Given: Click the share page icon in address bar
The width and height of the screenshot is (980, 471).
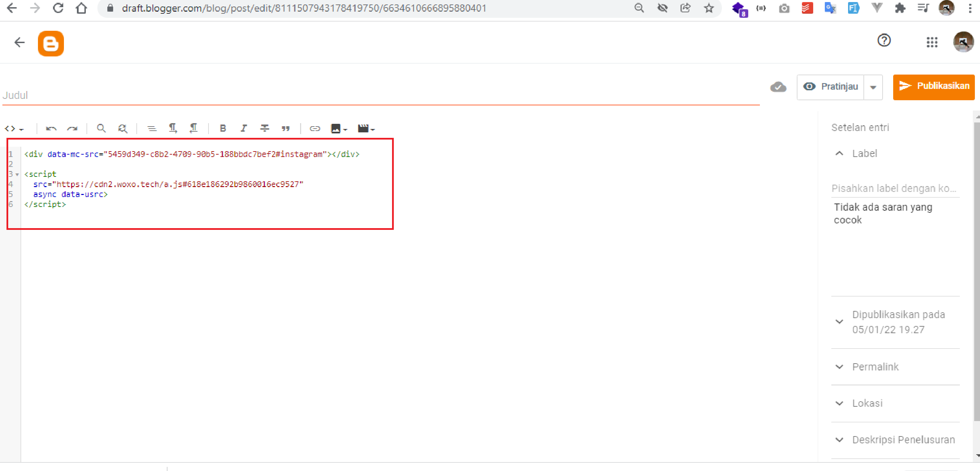Looking at the screenshot, I should pyautogui.click(x=685, y=8).
